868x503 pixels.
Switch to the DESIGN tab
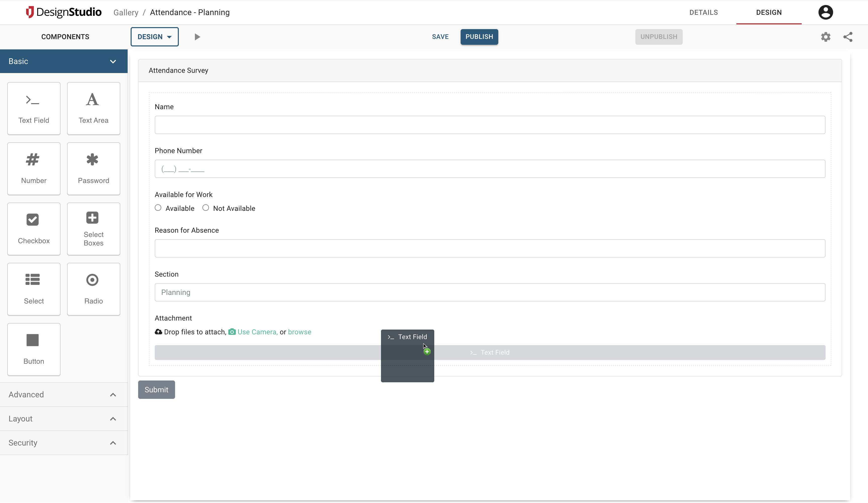tap(769, 12)
